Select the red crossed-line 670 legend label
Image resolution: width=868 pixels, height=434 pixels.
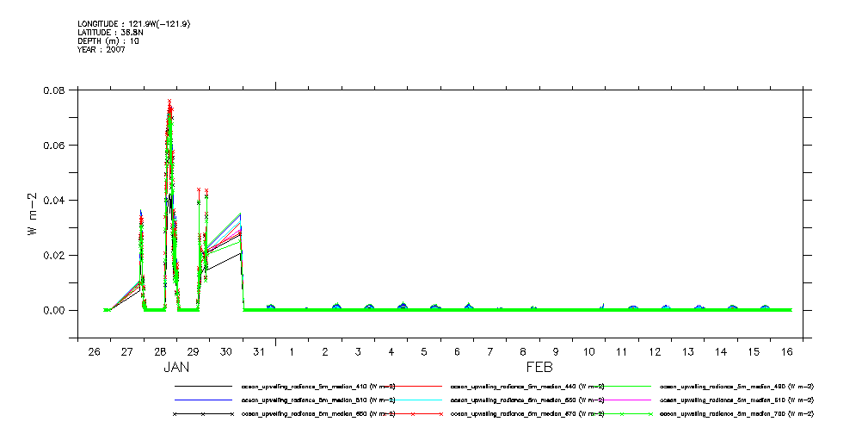tap(527, 414)
